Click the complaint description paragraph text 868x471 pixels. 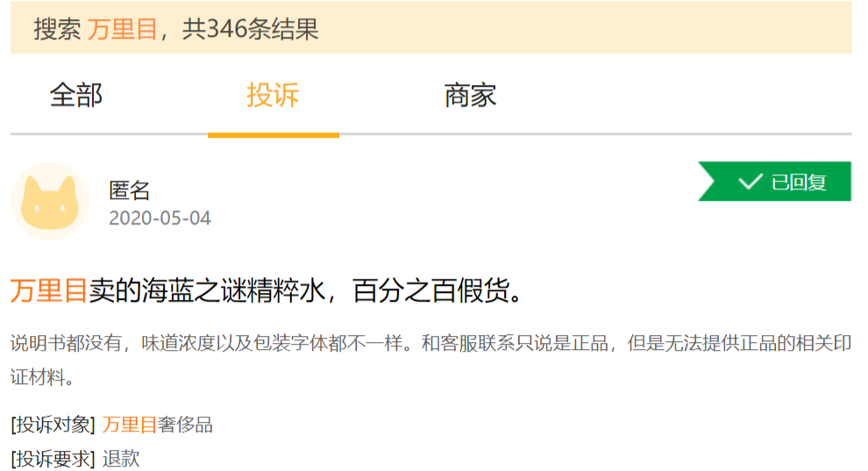pos(430,360)
